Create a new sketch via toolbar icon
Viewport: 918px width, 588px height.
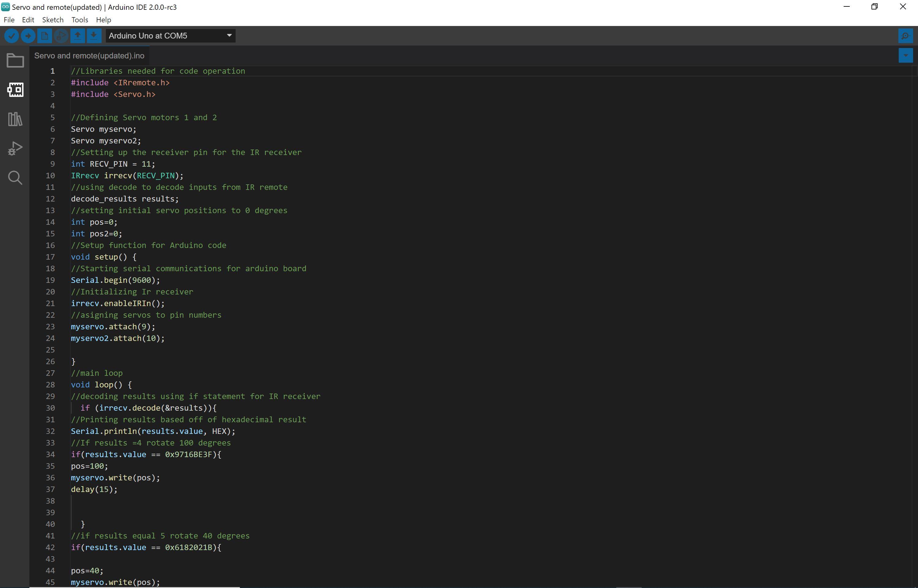44,36
